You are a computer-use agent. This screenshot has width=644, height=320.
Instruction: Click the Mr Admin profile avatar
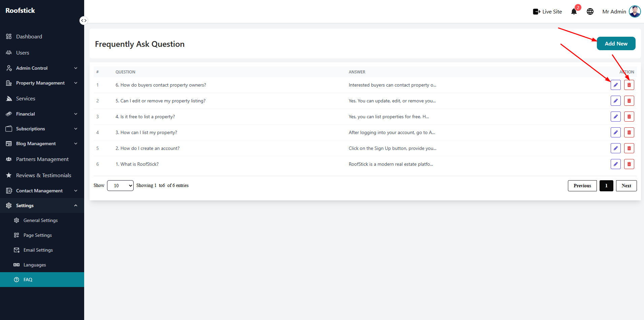[635, 11]
